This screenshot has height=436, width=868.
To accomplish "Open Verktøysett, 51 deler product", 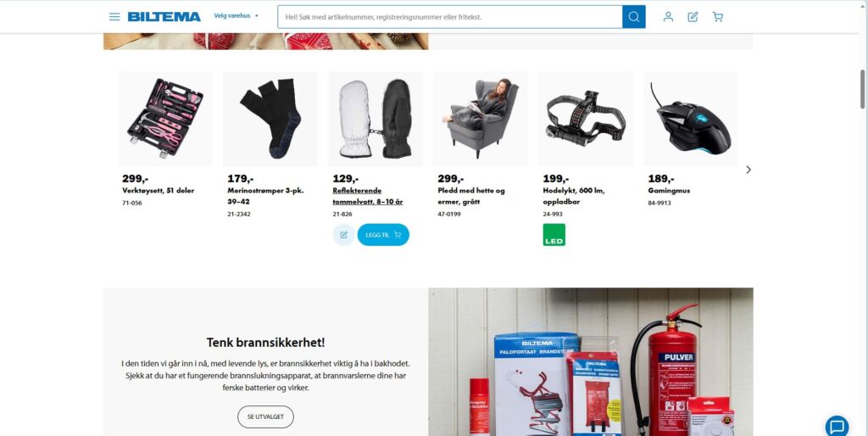I will tap(159, 191).
